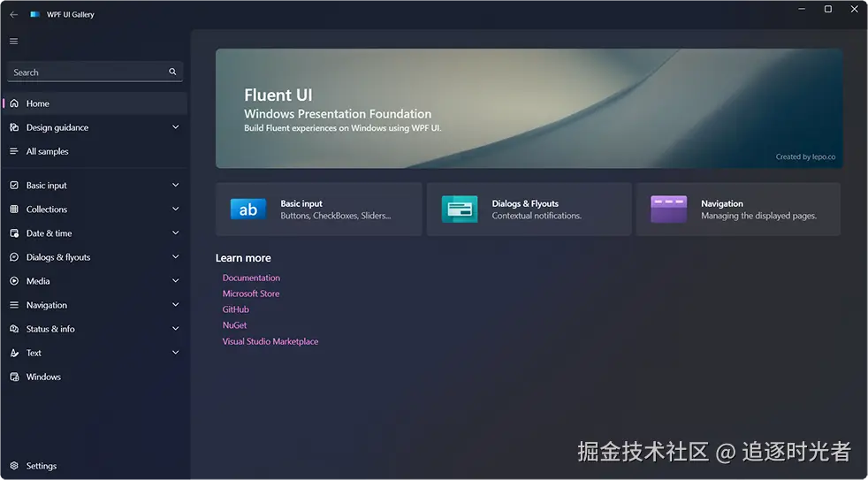Click the Fluent UI banner image
Screen dimensions: 868x480
tap(529, 108)
